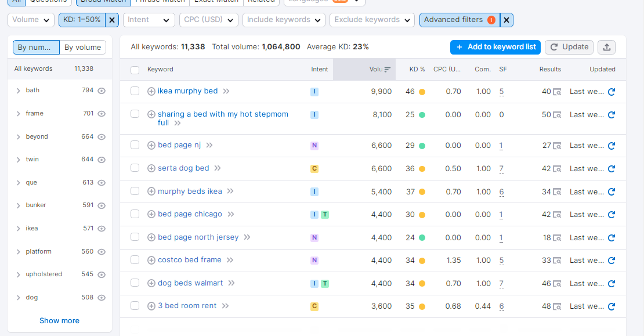The image size is (644, 336).
Task: Switch grouping to By volume
Action: pos(82,47)
